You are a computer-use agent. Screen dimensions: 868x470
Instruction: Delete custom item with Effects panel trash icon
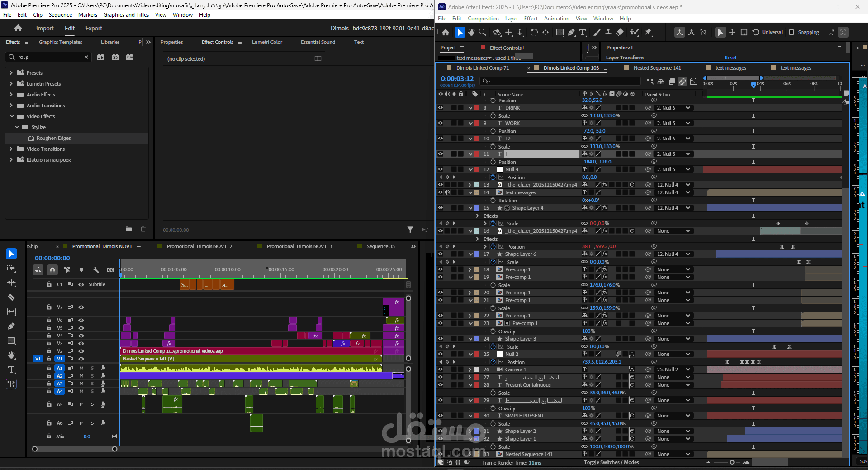(x=143, y=229)
